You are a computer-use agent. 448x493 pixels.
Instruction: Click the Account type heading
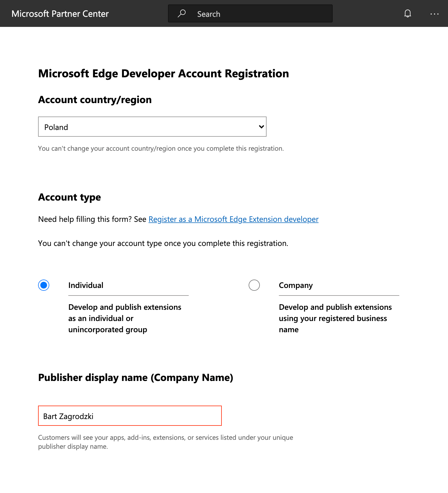point(69,197)
